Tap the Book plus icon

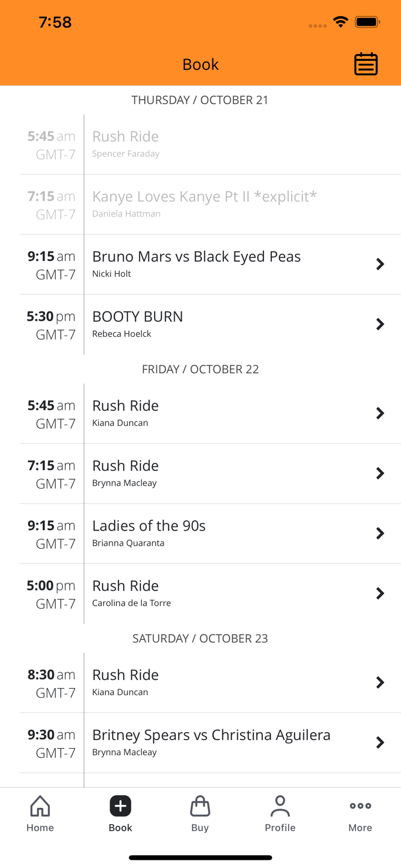(120, 805)
